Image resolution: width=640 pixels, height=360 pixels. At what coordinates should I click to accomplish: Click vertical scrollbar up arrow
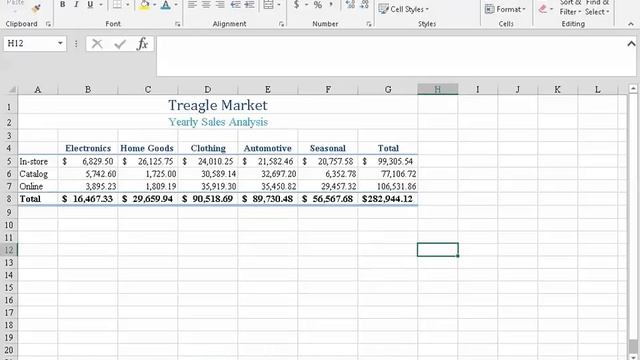click(x=633, y=89)
